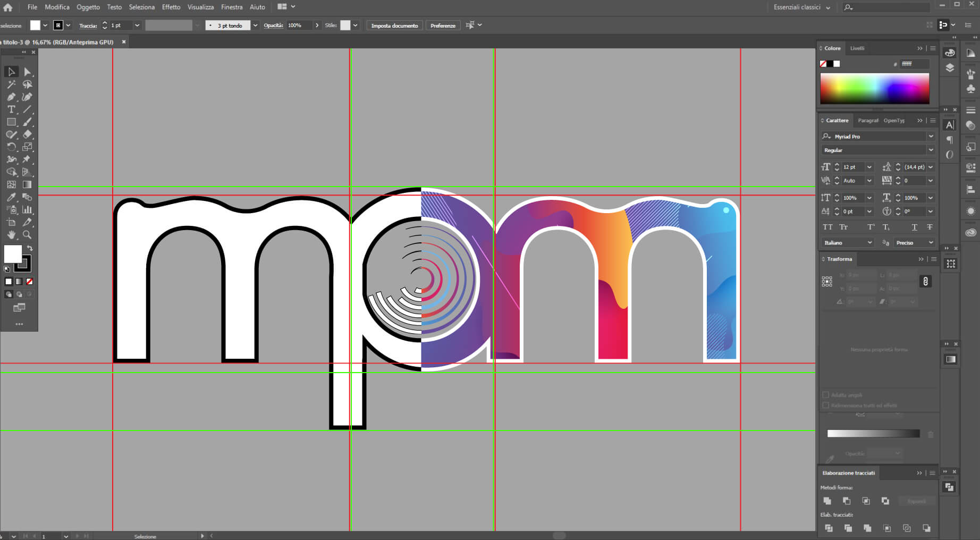Toggle constrain width and height proportions link
The width and height of the screenshot is (980, 540).
pyautogui.click(x=925, y=282)
